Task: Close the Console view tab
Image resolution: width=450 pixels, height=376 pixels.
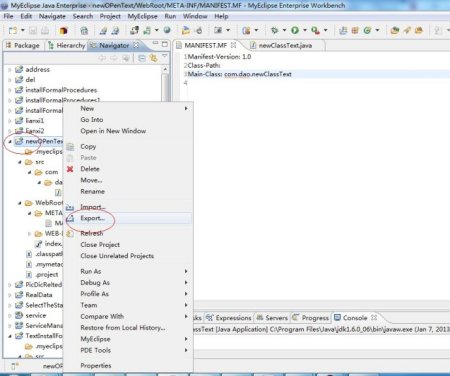Action: coord(374,317)
